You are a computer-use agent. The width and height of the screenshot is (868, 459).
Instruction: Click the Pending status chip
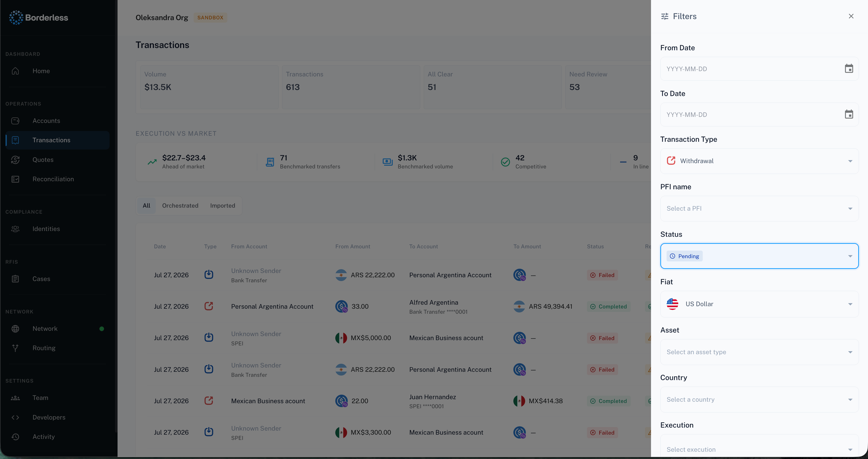click(684, 256)
